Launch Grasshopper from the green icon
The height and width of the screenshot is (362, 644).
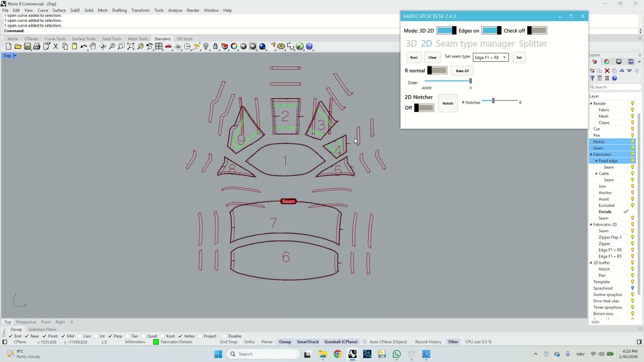300,46
